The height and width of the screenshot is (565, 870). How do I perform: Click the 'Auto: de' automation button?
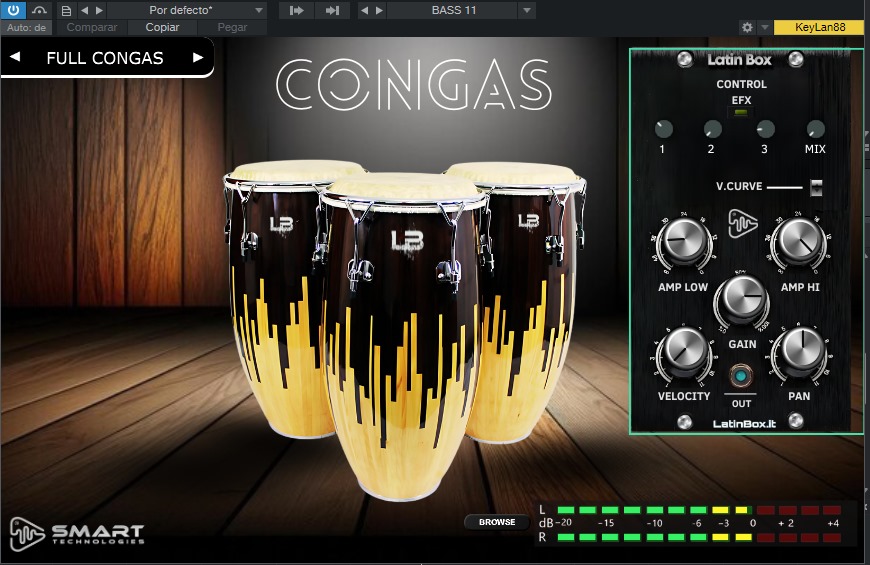pyautogui.click(x=26, y=27)
